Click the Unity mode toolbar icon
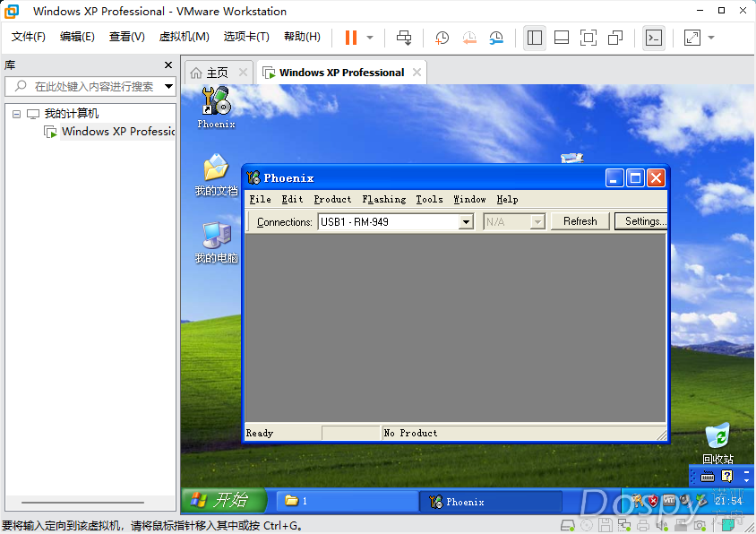The width and height of the screenshot is (756, 534). (615, 38)
